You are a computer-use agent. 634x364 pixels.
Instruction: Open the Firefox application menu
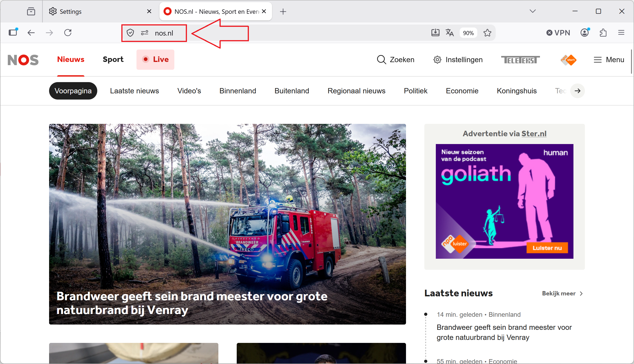(621, 33)
